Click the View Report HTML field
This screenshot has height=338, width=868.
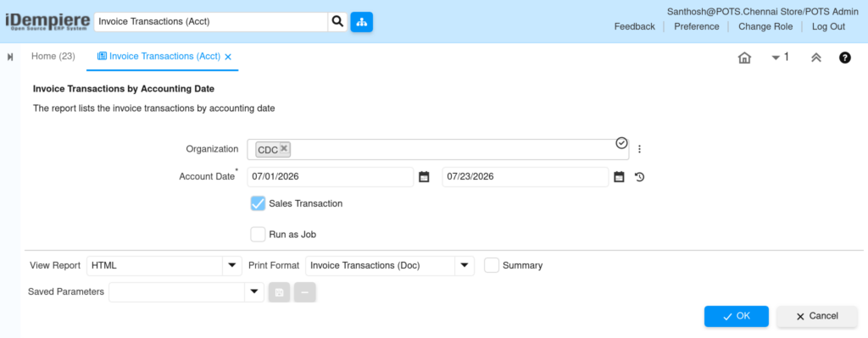pyautogui.click(x=154, y=265)
